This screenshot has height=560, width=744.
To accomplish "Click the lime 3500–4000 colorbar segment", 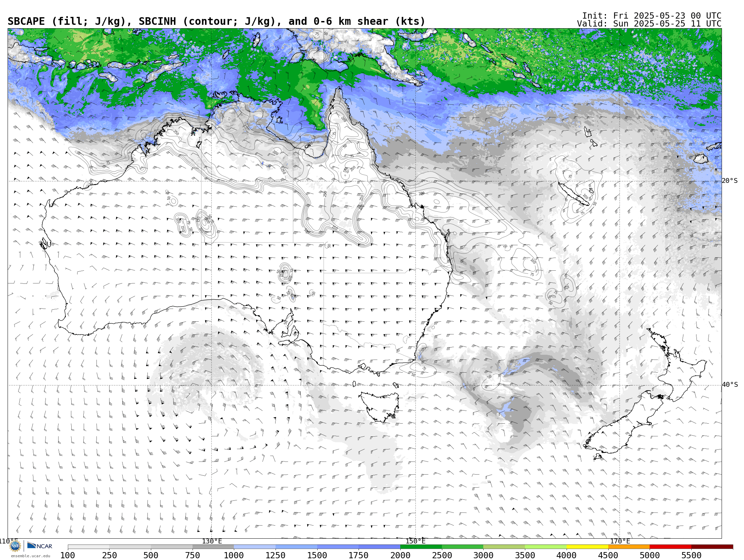I will point(546,547).
